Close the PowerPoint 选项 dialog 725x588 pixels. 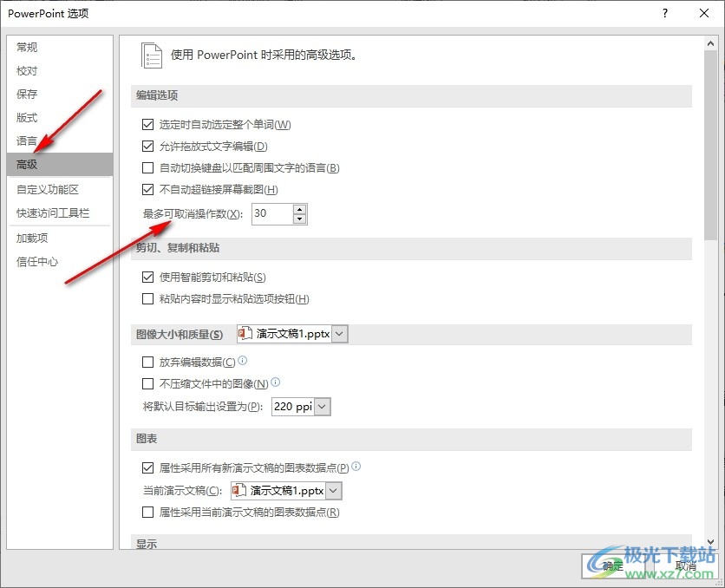click(704, 13)
